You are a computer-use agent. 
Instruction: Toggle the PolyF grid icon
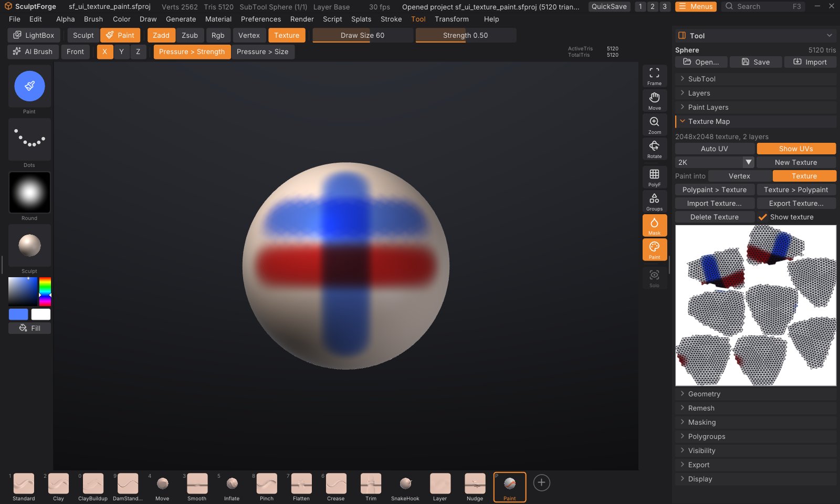[x=654, y=177]
